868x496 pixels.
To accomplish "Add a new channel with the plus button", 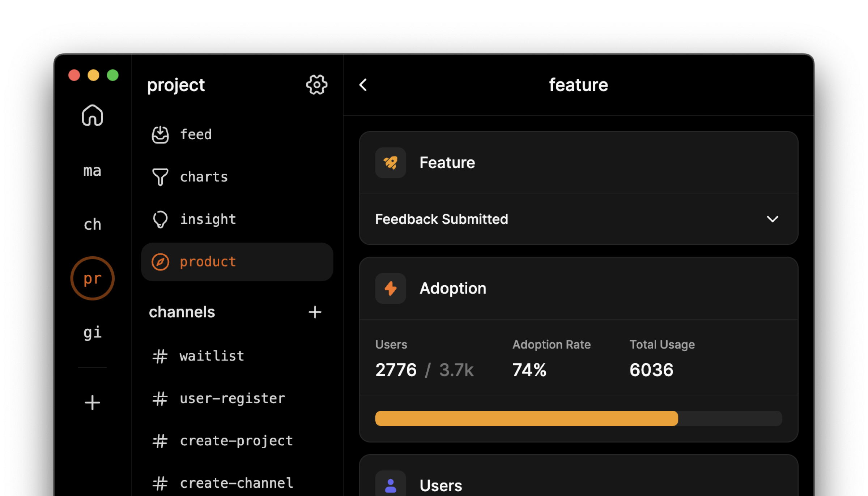I will (x=315, y=312).
